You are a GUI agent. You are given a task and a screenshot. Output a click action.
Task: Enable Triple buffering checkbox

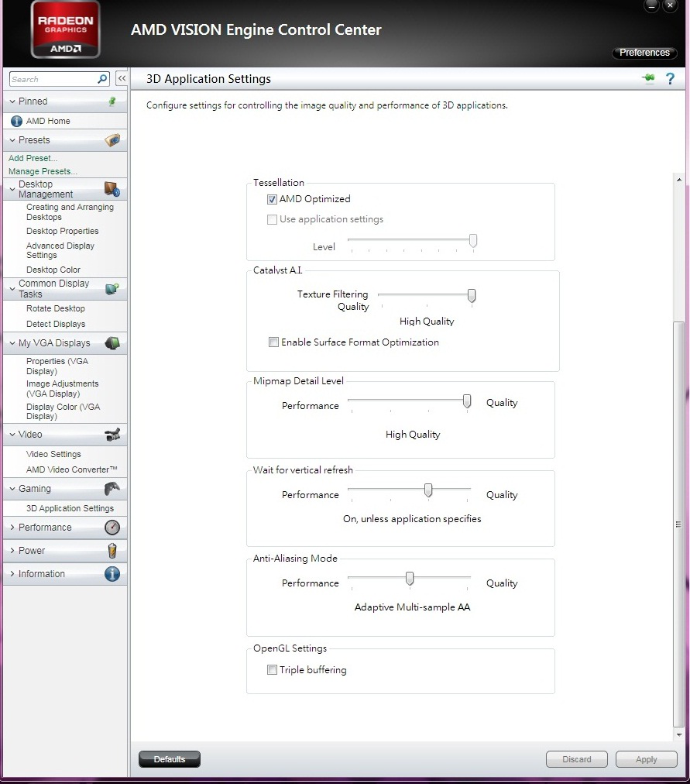click(272, 670)
